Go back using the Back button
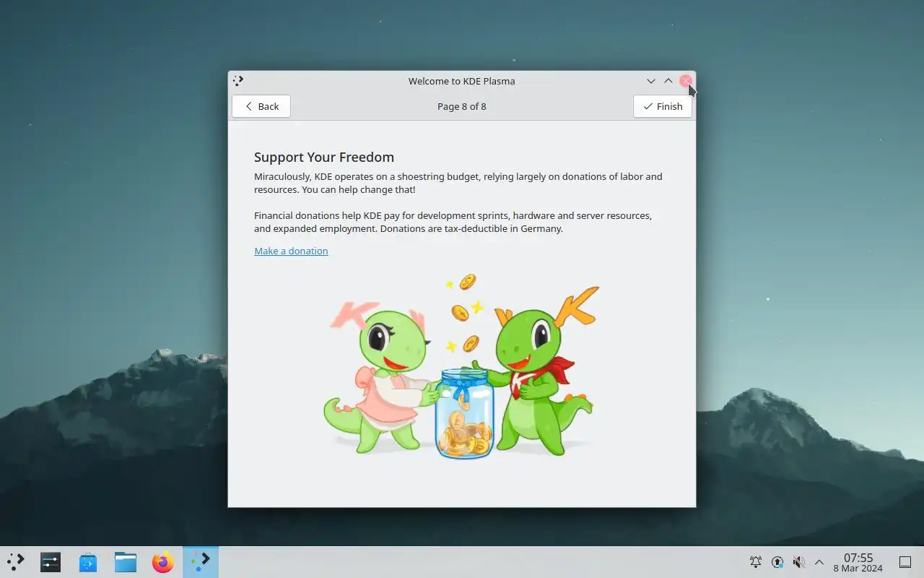Screen dimensions: 924x578 coord(261,106)
